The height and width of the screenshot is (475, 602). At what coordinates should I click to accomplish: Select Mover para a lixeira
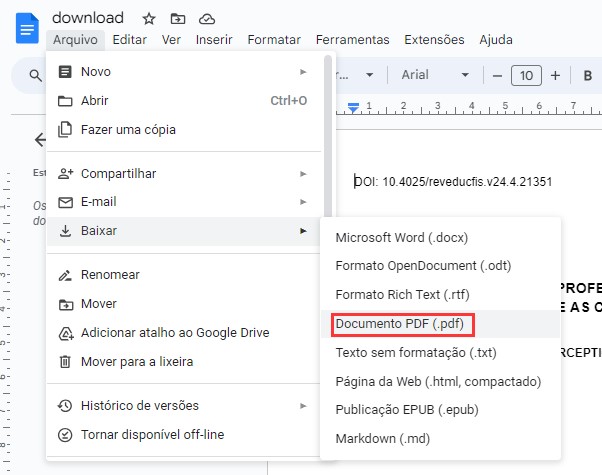coord(184,362)
